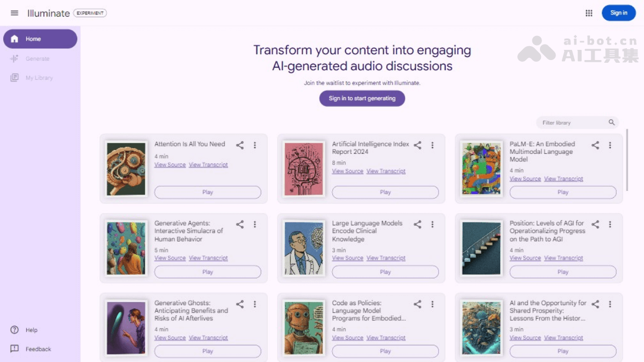This screenshot has width=644, height=362.
Task: Share the PaLM-E audio discussion
Action: click(595, 145)
